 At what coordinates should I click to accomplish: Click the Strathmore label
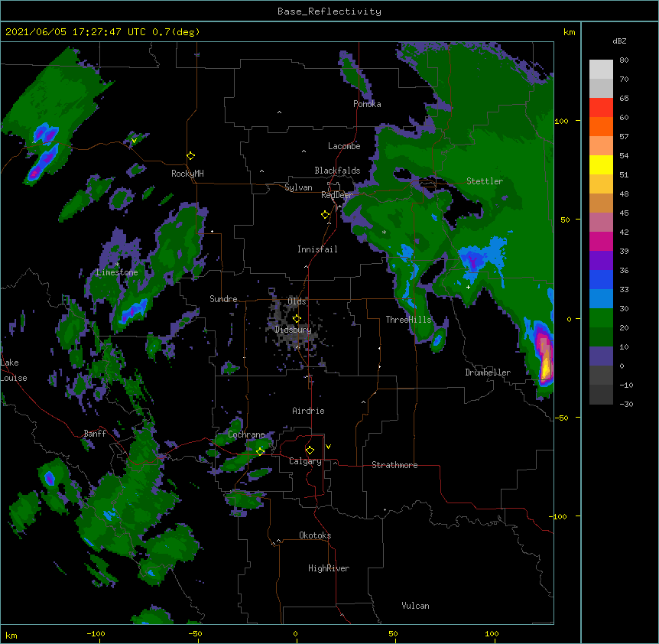click(x=394, y=465)
